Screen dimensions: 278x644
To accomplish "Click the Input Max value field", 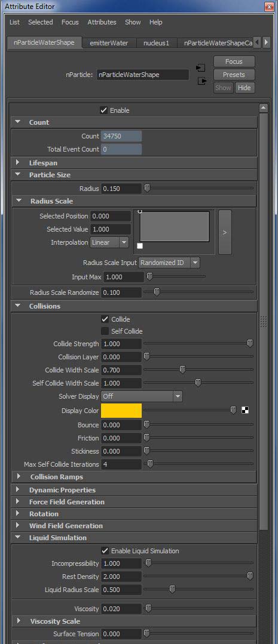I will tap(123, 277).
